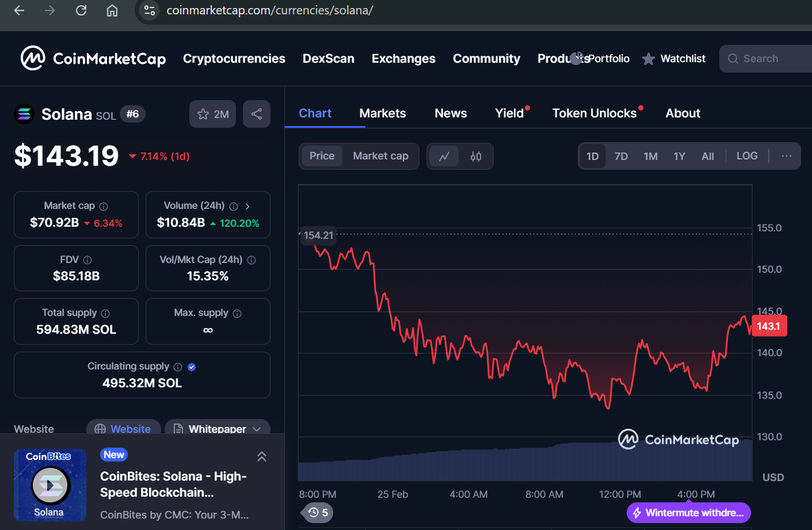Click the Market cap info icon
Image resolution: width=812 pixels, height=530 pixels.
(104, 206)
